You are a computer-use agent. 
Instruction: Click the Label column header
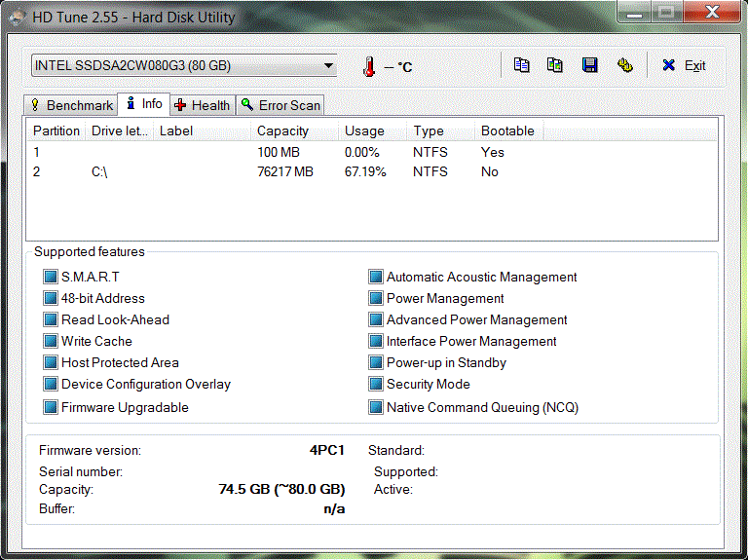[203, 131]
